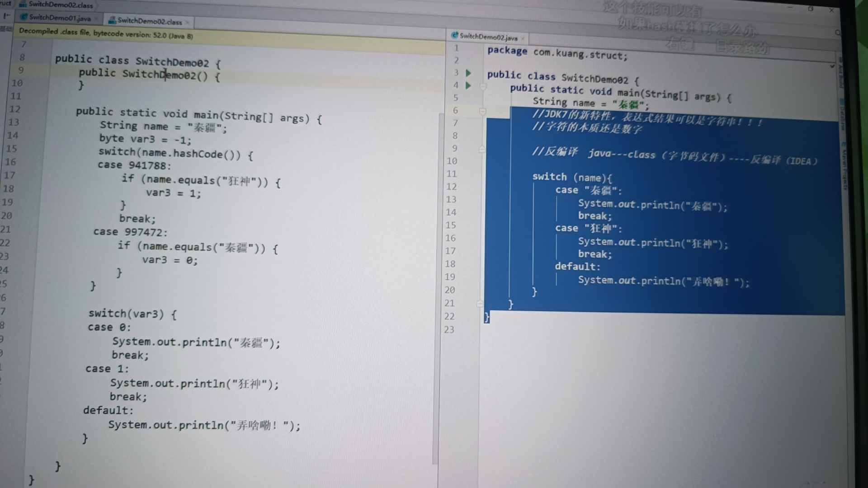868x488 pixels.
Task: Click the project panel collapse icon
Action: 7,16
